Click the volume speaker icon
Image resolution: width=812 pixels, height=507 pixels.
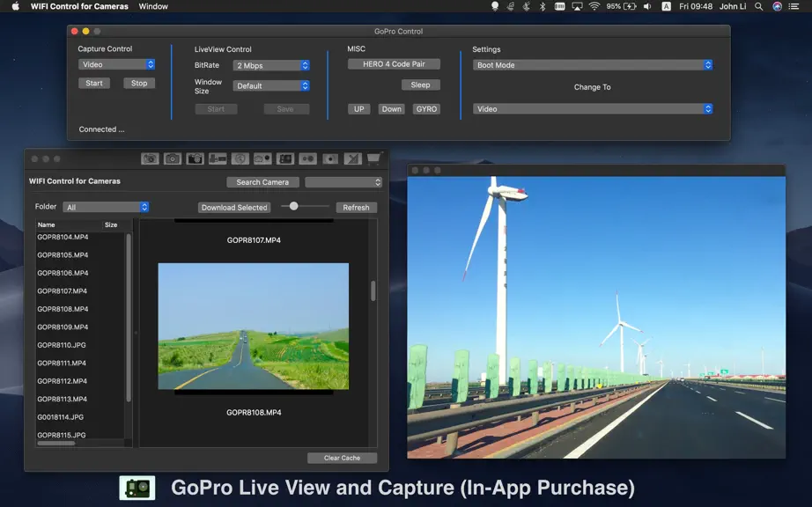point(647,6)
